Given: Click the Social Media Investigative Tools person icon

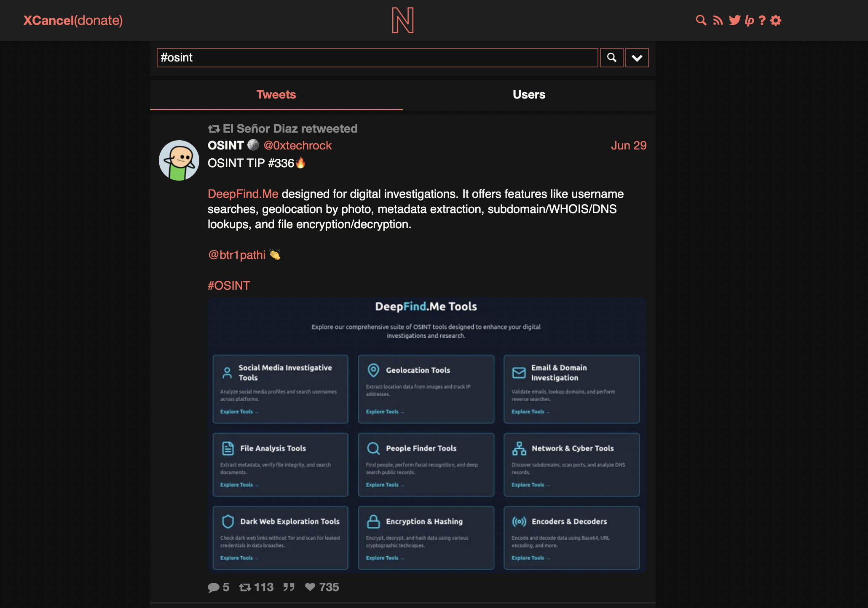Looking at the screenshot, I should (227, 373).
